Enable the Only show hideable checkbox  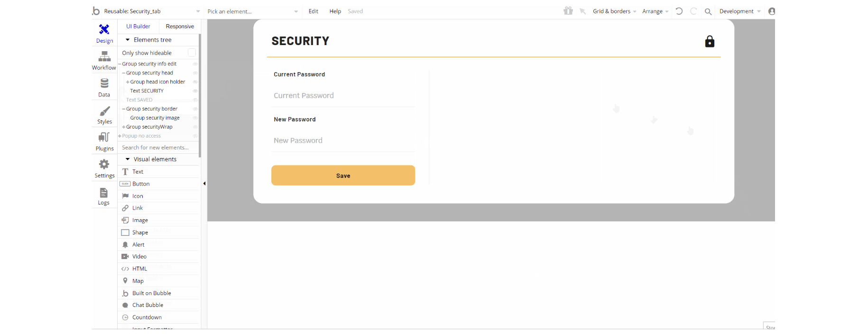point(192,53)
